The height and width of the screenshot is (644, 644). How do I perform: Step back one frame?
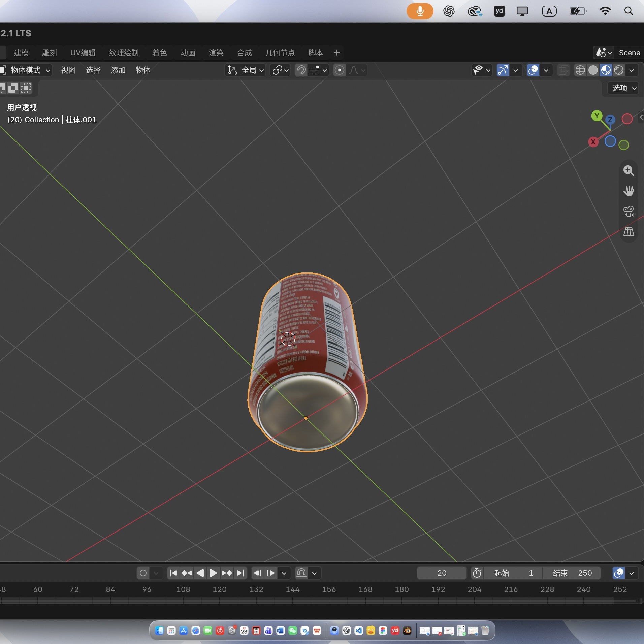pyautogui.click(x=258, y=573)
